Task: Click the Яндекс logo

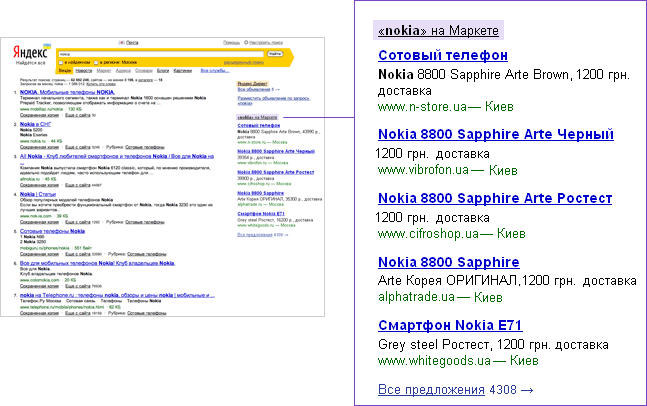Action: tap(30, 52)
